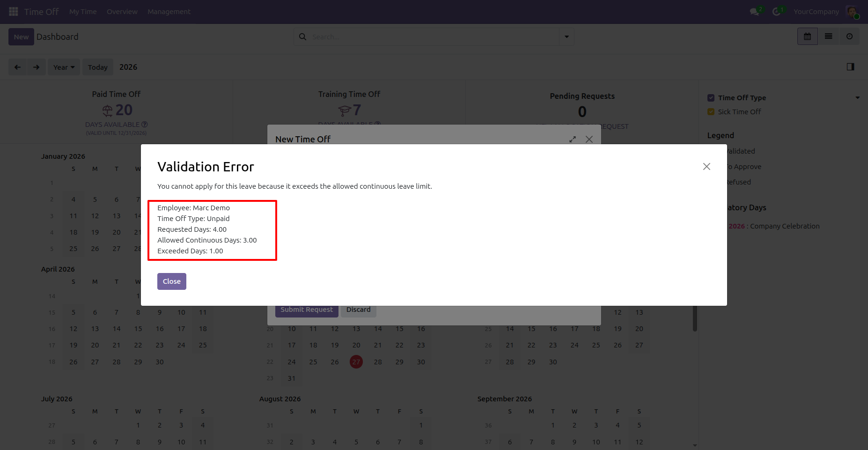Switch to activity view icon

[849, 37]
